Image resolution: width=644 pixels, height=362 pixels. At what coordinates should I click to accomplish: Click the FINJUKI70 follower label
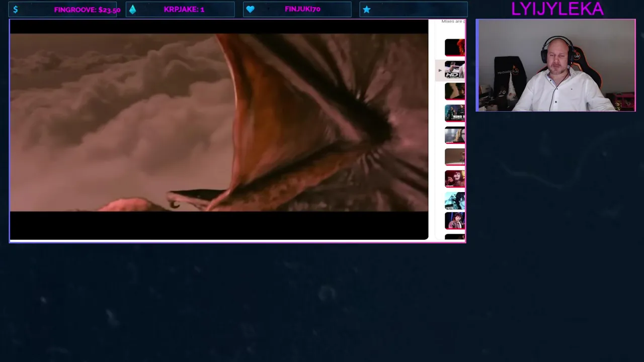tap(302, 9)
